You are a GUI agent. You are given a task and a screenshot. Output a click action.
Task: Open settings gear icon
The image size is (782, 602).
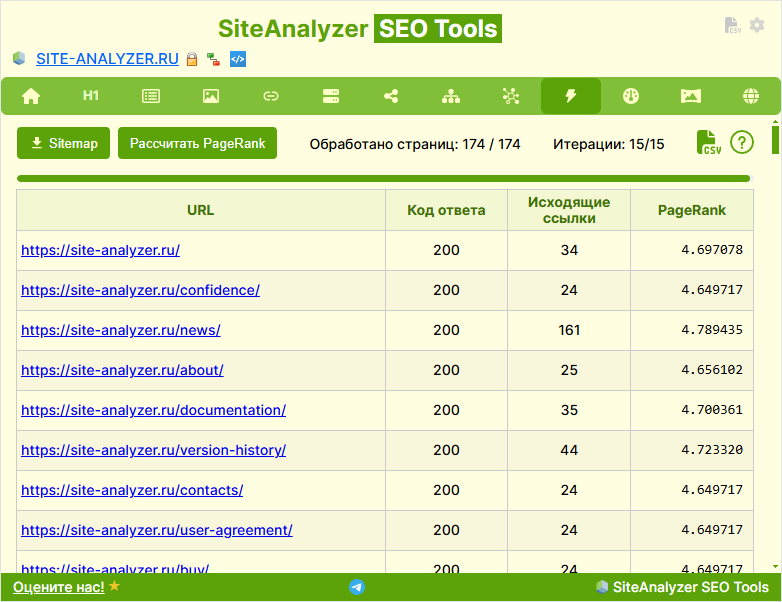[x=757, y=25]
